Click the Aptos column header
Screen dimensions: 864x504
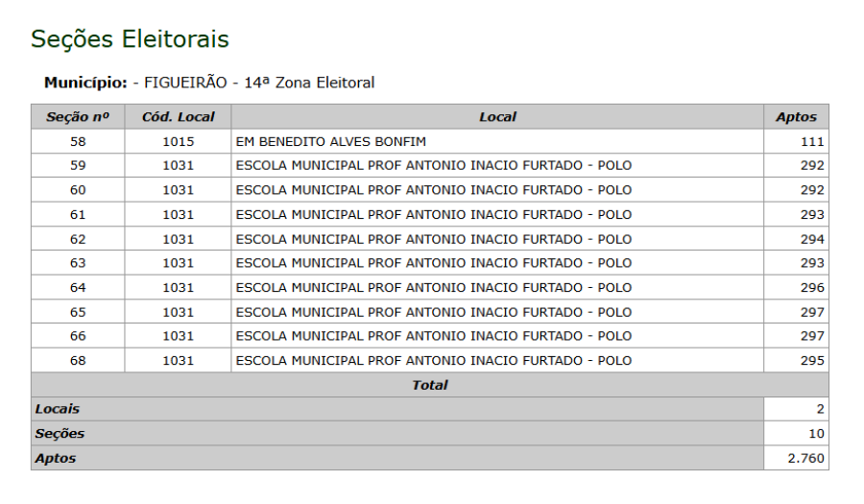[x=796, y=117]
